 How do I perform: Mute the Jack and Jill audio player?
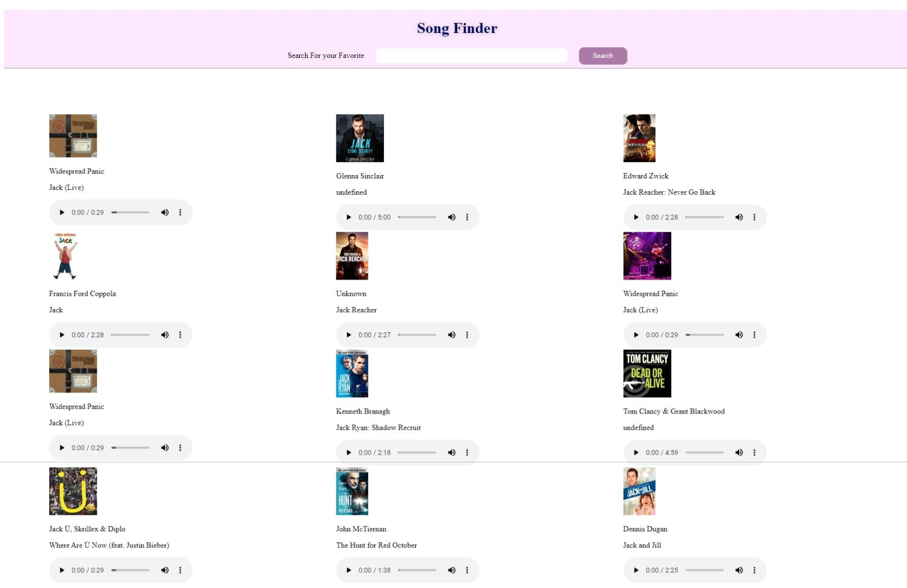pyautogui.click(x=739, y=570)
